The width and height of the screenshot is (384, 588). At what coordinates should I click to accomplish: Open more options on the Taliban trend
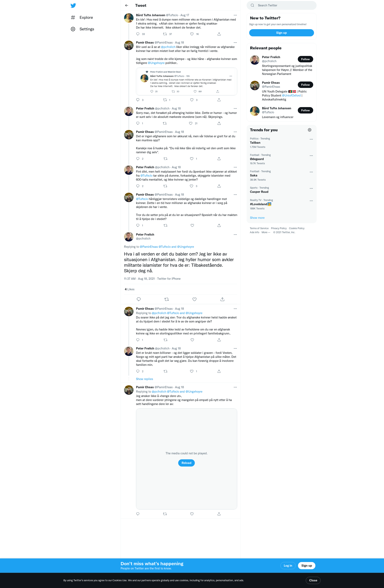[311, 139]
